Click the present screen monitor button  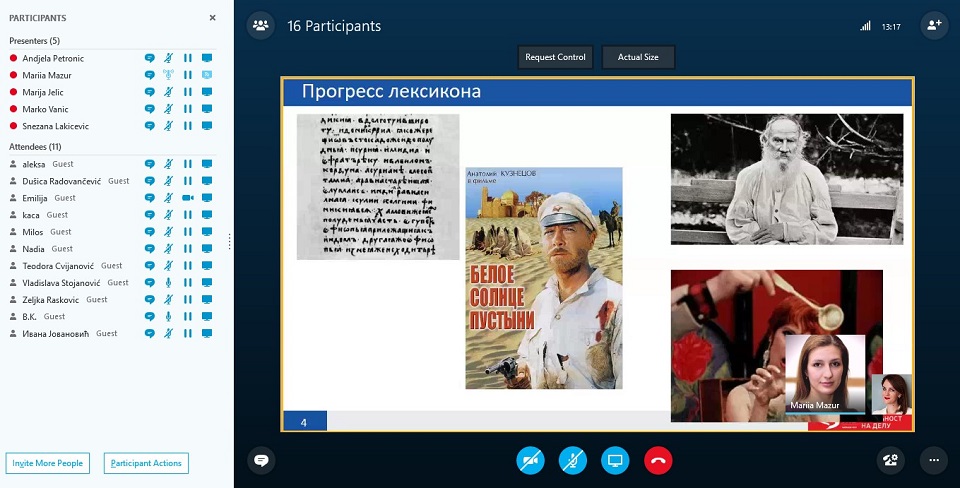615,460
